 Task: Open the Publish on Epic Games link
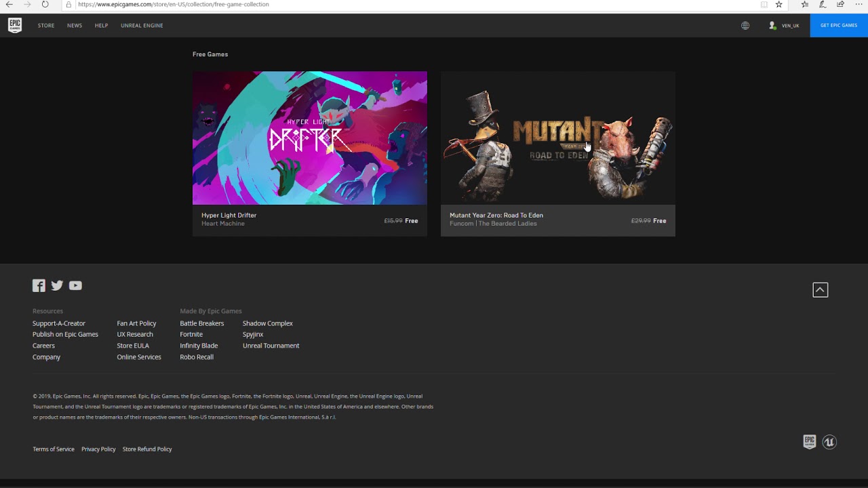point(65,334)
